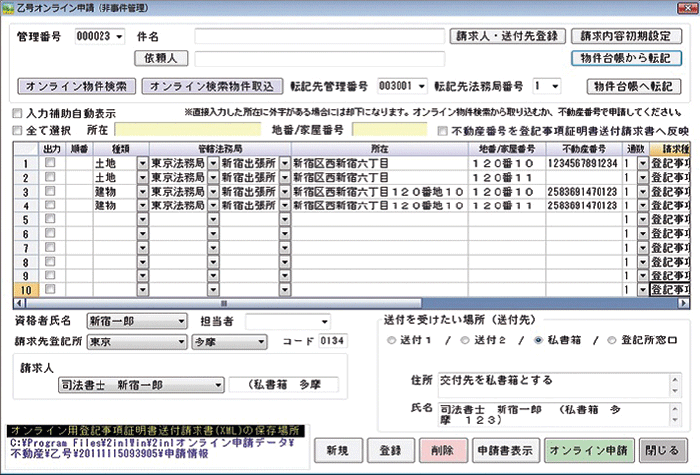Expand the 請求先登記所 東京 dropdown

pos(179,341)
